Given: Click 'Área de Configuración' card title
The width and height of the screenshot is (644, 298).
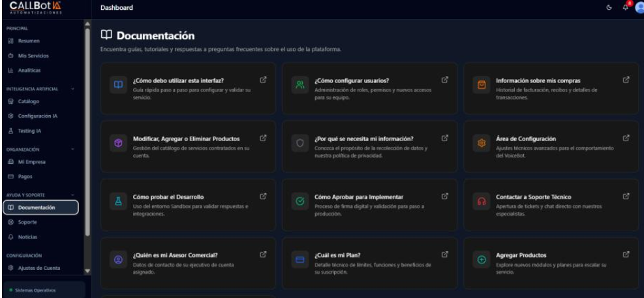Looking at the screenshot, I should coord(526,139).
